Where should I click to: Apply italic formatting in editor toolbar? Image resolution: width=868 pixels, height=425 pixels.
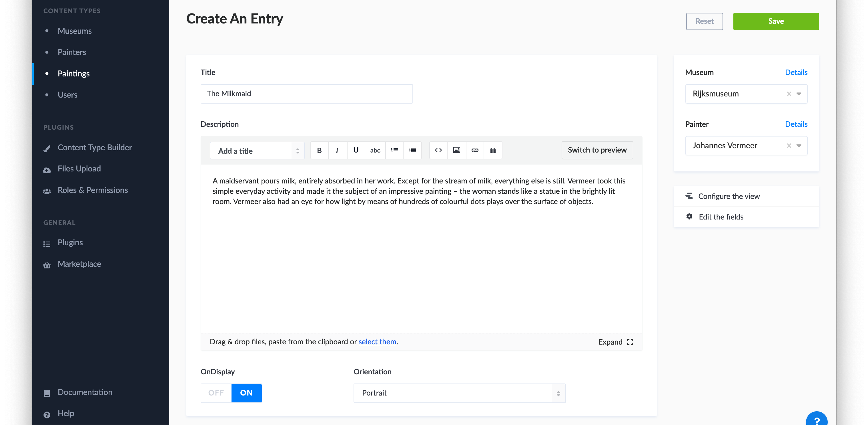click(337, 150)
